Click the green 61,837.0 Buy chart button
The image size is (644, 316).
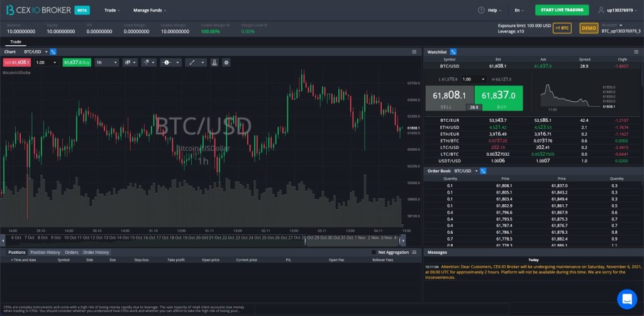point(77,62)
